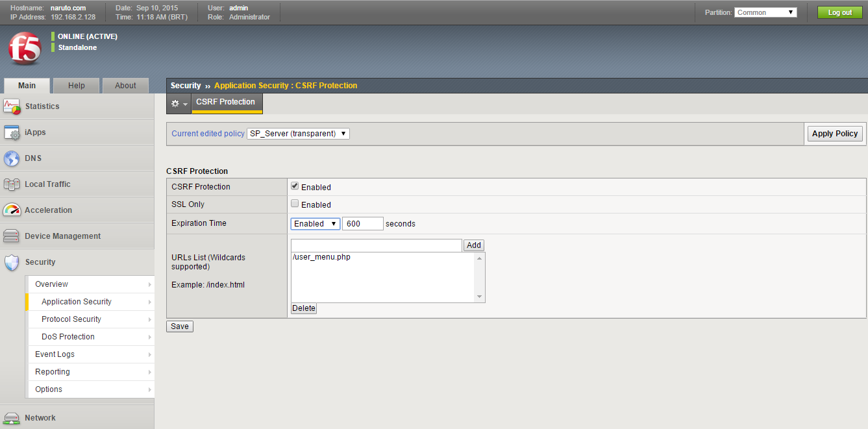Open the gear settings menu icon

[178, 104]
